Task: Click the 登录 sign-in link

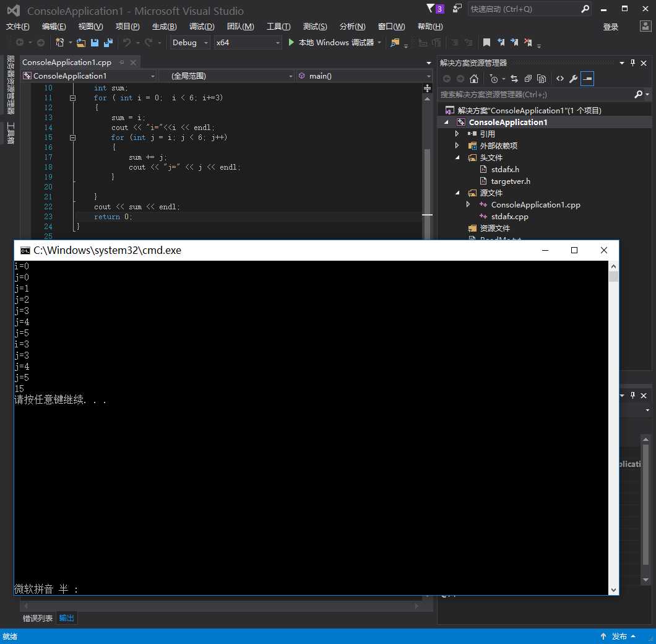Action: 610,27
